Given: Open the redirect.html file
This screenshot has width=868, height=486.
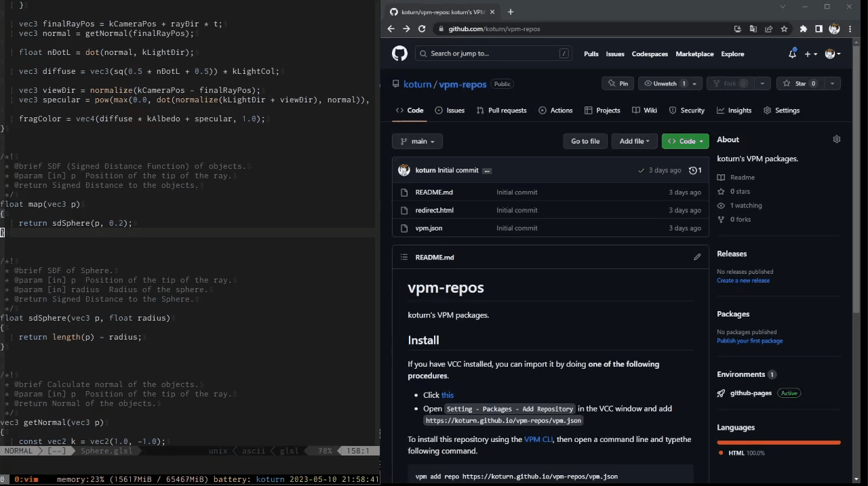Looking at the screenshot, I should 435,210.
